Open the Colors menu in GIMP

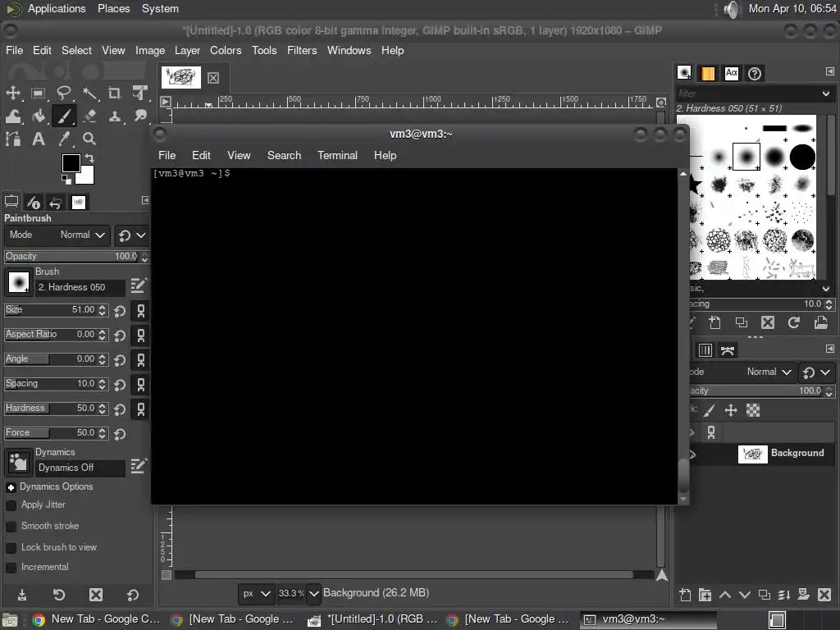point(226,50)
